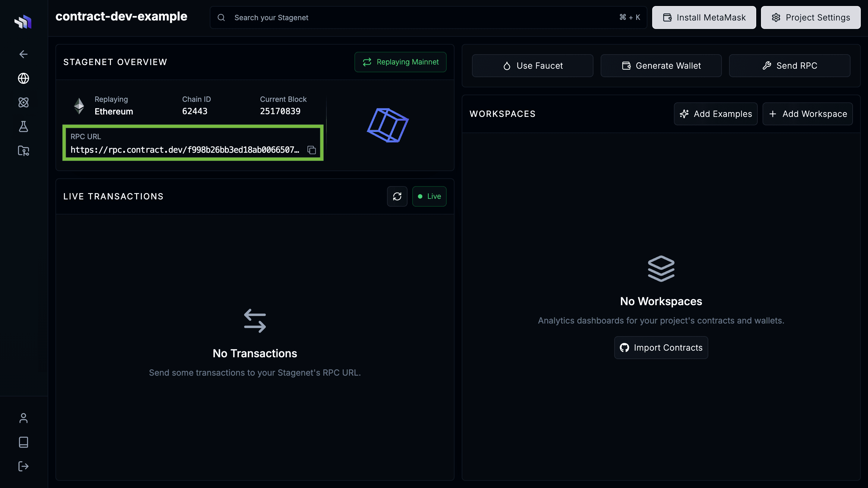
Task: Click the RPC URL text
Action: pyautogui.click(x=185, y=150)
